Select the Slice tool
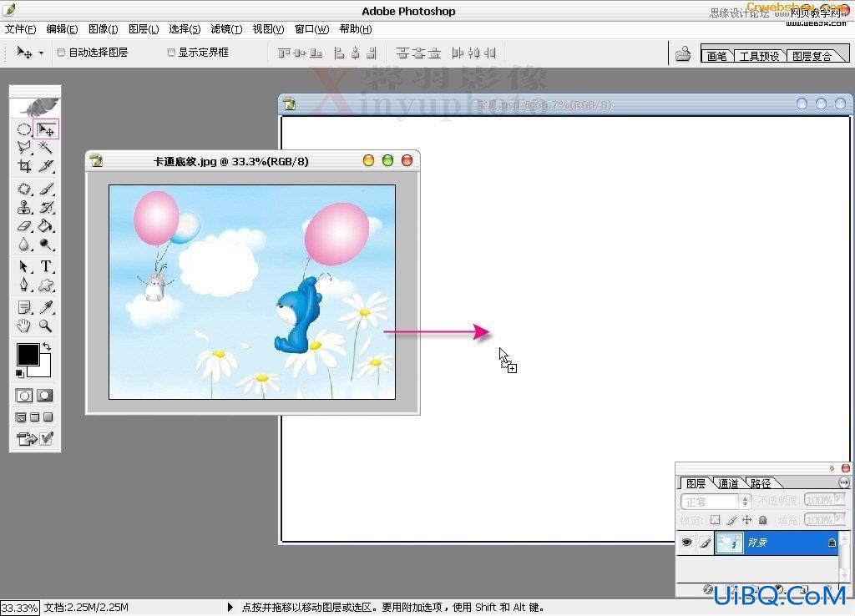The height and width of the screenshot is (616, 855). (46, 166)
